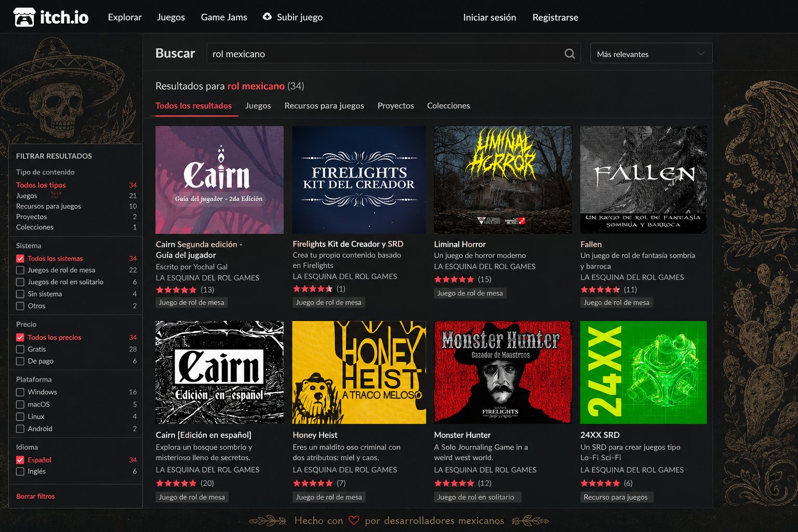
Task: Open the Liminal Horror cover thumbnail
Action: coord(503,180)
